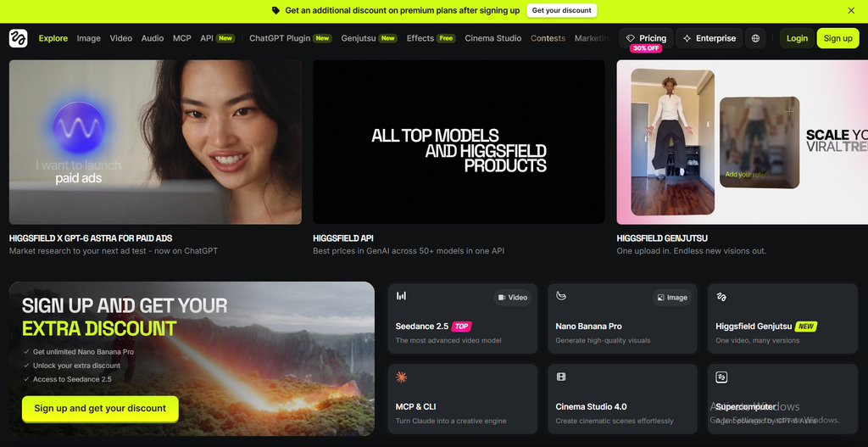
Task: Click 'The most advanced video model' text
Action: [x=448, y=340]
